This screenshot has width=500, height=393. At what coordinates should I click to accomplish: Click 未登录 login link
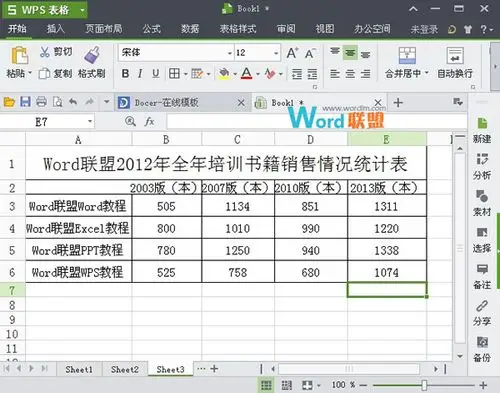424,29
